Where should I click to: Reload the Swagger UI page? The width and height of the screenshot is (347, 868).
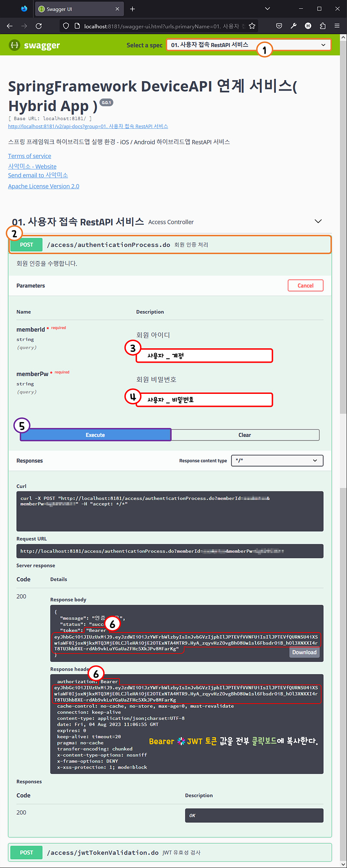tap(39, 26)
